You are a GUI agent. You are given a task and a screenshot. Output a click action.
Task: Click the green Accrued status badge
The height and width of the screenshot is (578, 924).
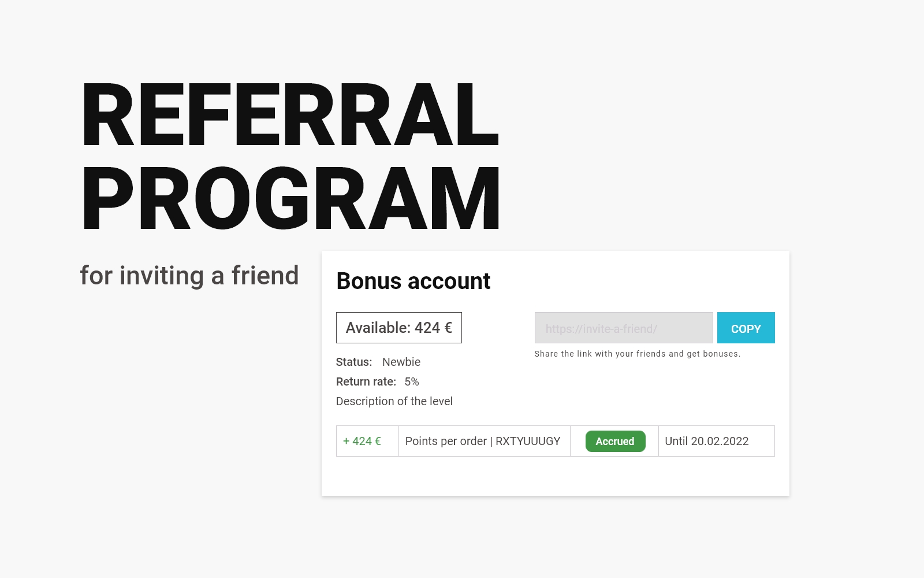615,441
